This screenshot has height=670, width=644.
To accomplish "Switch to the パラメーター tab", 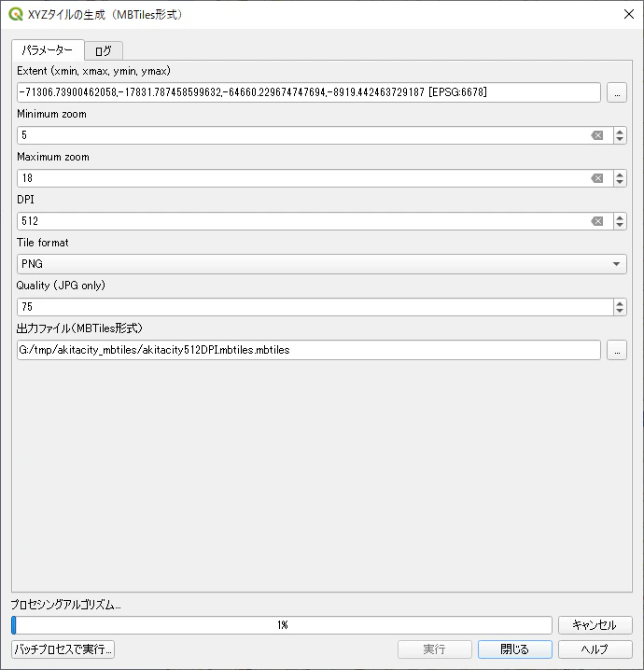I will [48, 50].
